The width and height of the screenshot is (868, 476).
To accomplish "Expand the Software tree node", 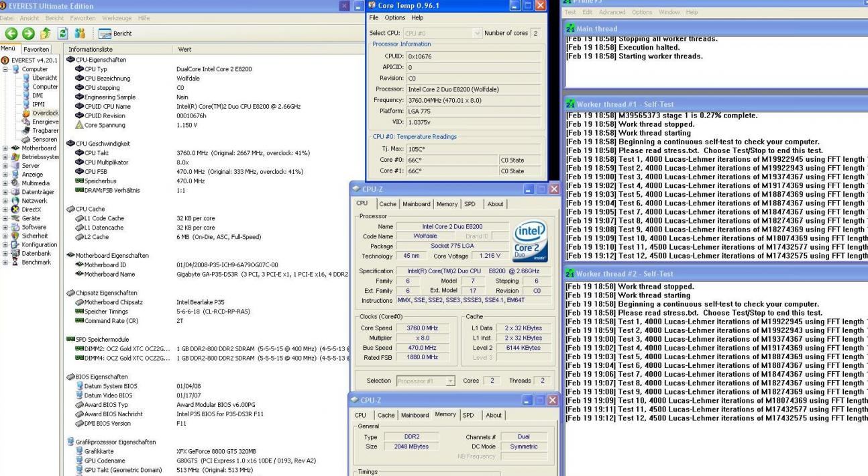I will (6, 227).
